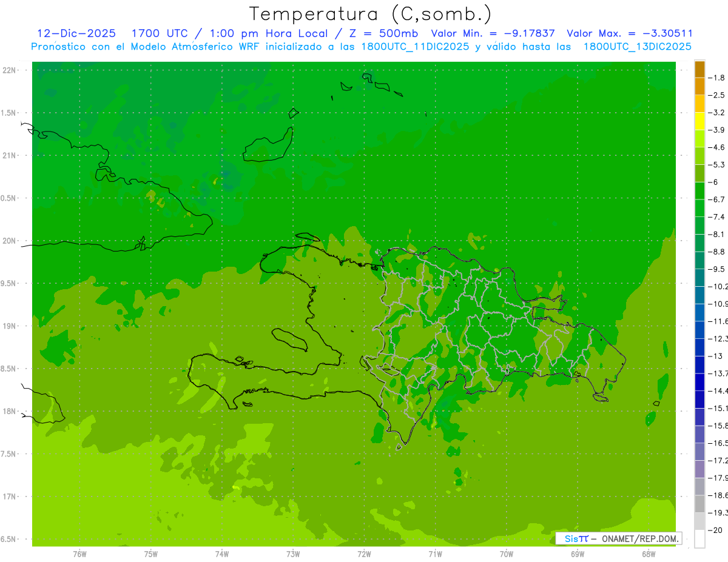The image size is (728, 562).
Task: Click the "75W" longitude label
Action: [151, 554]
